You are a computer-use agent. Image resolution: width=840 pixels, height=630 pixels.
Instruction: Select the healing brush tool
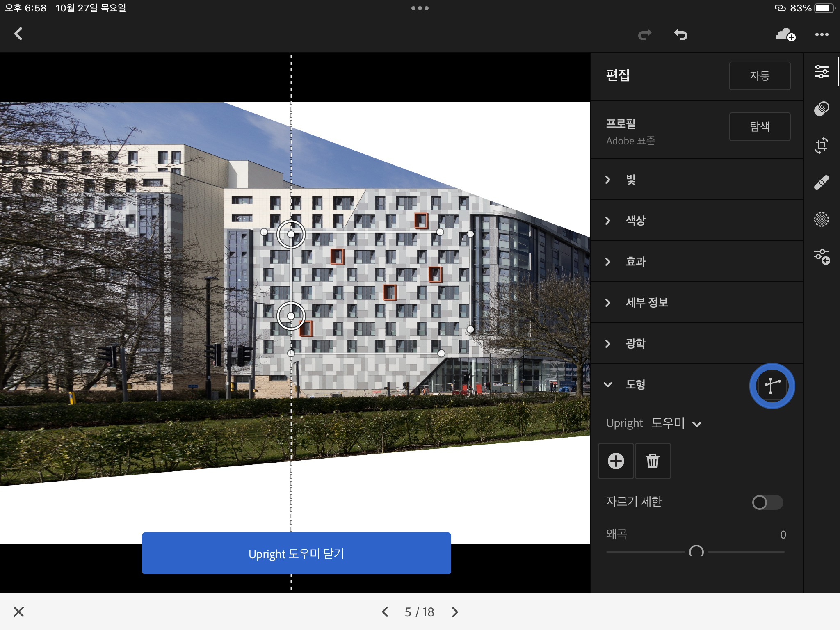coord(821,183)
